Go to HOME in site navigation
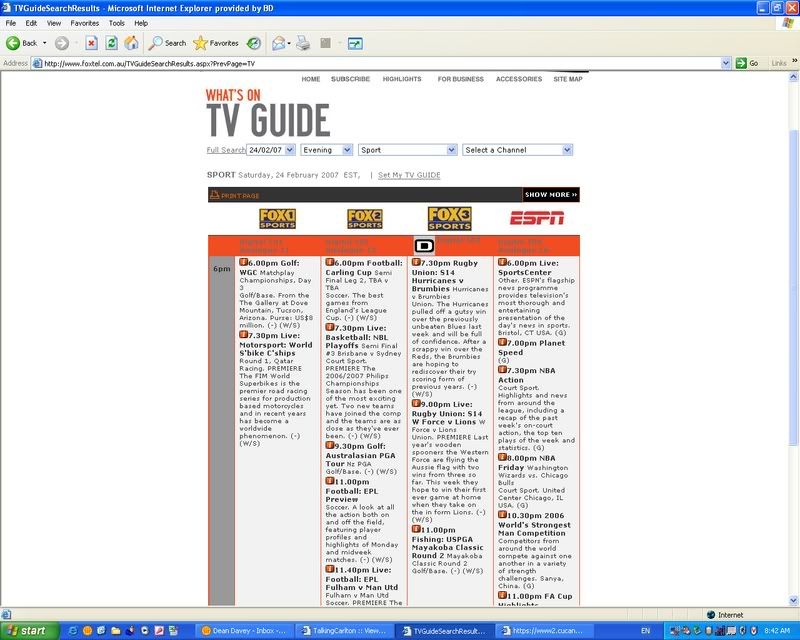 pos(311,79)
